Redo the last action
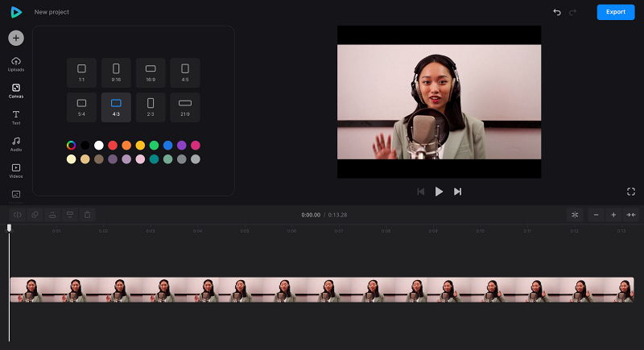 coord(572,12)
